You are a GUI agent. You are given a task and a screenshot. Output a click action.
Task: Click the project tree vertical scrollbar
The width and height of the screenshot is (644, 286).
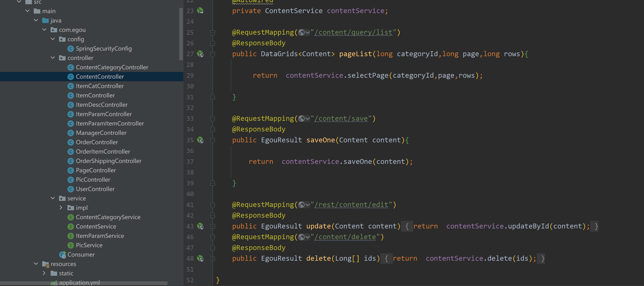click(181, 34)
